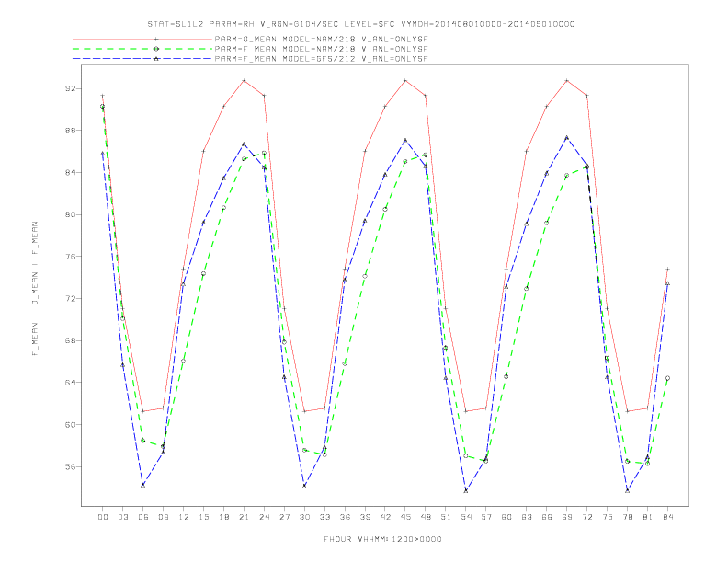Click the x-axis forecast hour label 03
This screenshot has height=563, width=728.
pyautogui.click(x=122, y=517)
